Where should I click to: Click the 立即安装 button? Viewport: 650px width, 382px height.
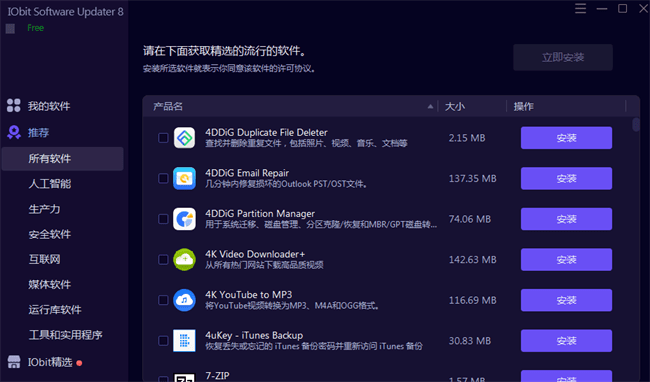[x=563, y=57]
